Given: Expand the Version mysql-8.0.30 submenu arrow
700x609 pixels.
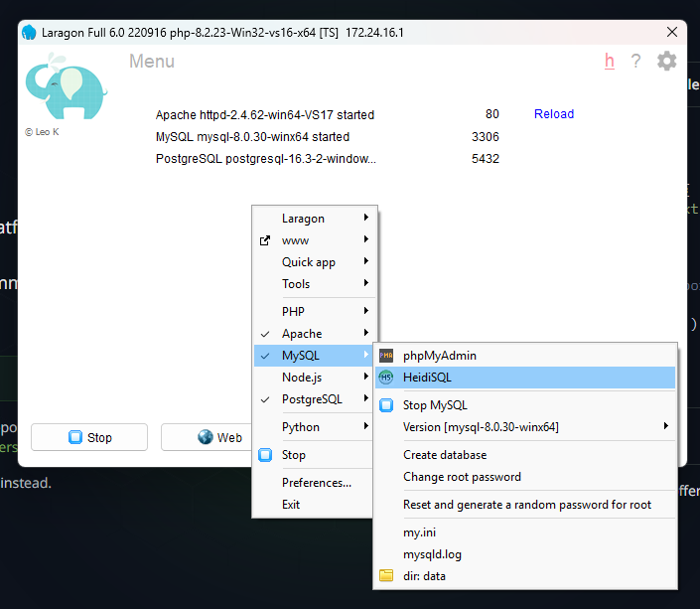Looking at the screenshot, I should [666, 426].
